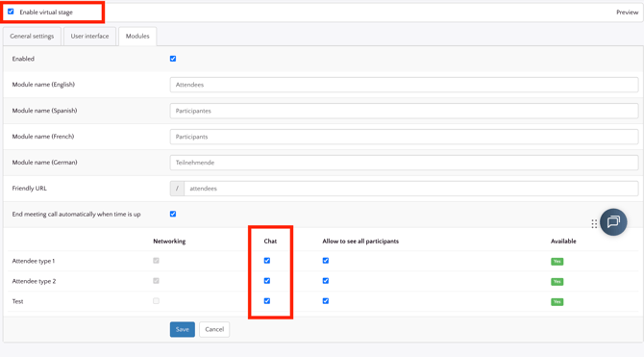644x357 pixels.
Task: Click Available Yes badge for Test
Action: [x=557, y=301]
